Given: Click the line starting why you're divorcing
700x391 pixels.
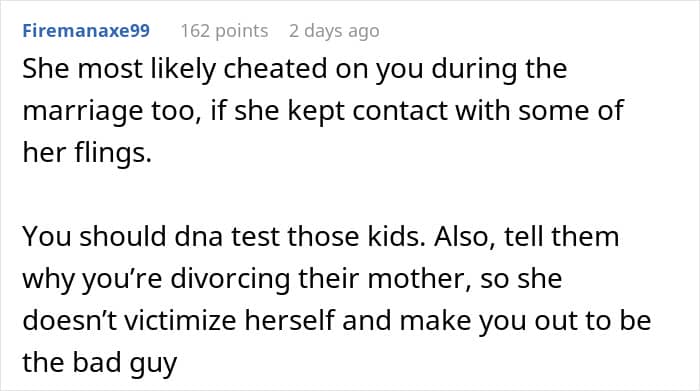Looking at the screenshot, I should coord(292,279).
